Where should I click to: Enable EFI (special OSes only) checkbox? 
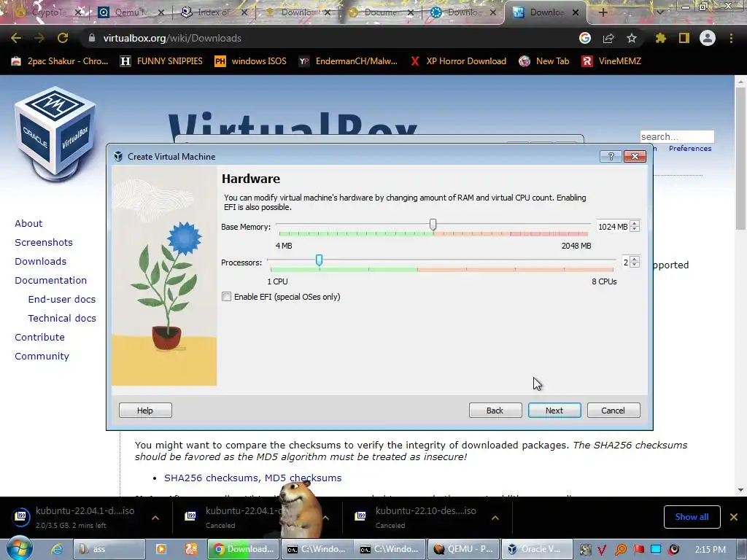pyautogui.click(x=227, y=297)
